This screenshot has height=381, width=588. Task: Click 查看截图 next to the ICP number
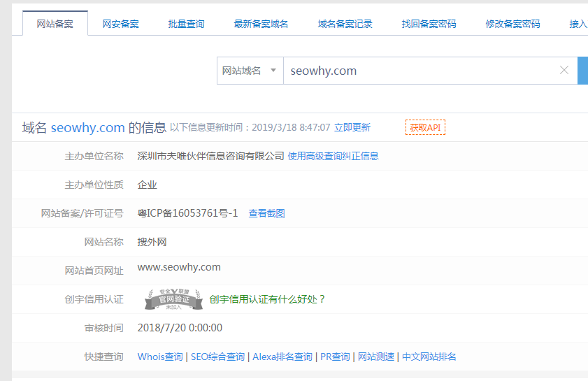click(x=266, y=213)
